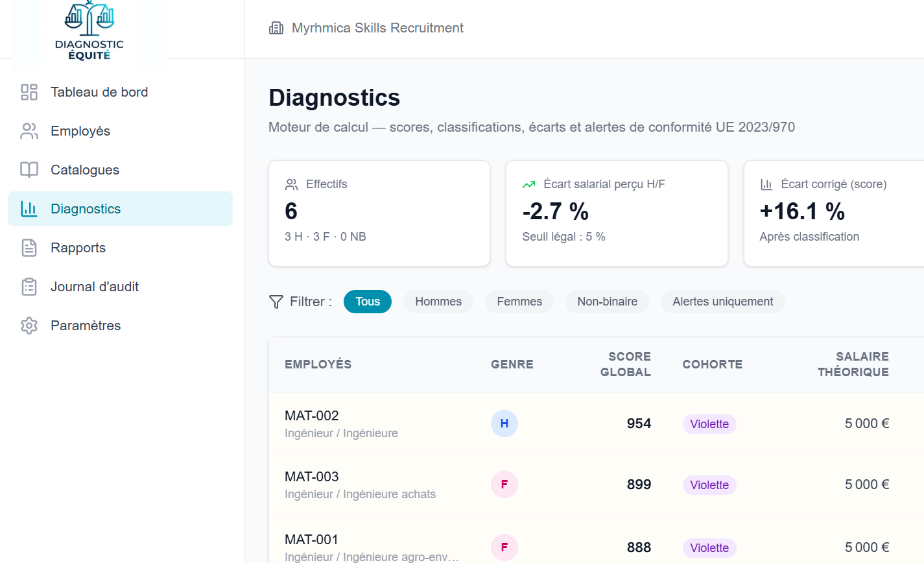The image size is (924, 563).
Task: Click the filter funnel icon
Action: (x=276, y=302)
